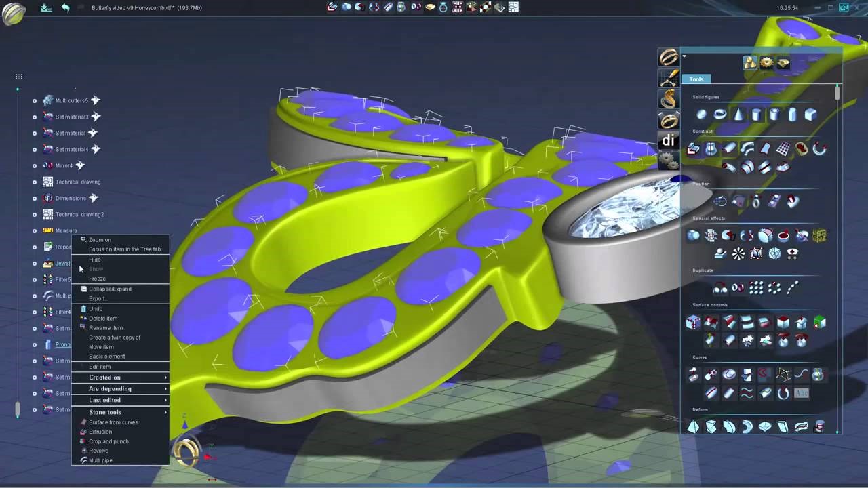Expand the Created on submenu
Image resolution: width=868 pixels, height=488 pixels.
click(x=104, y=377)
